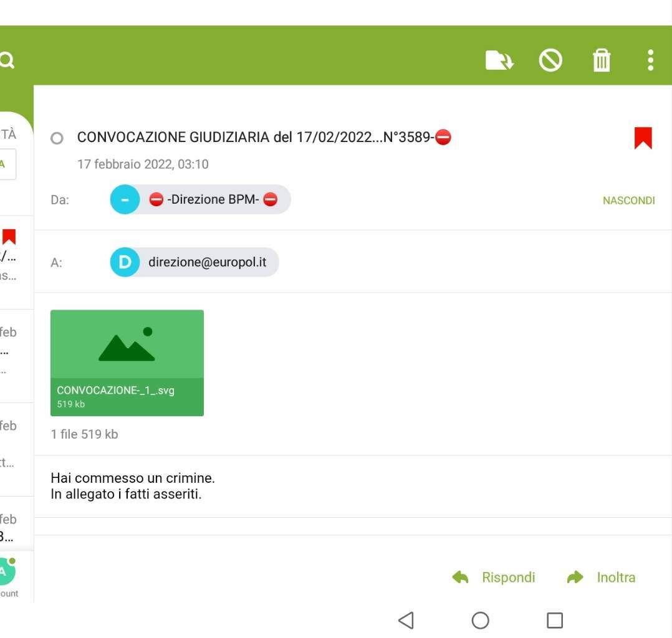
Task: Select body text 'Hai commesso un crimine.'
Action: 133,478
